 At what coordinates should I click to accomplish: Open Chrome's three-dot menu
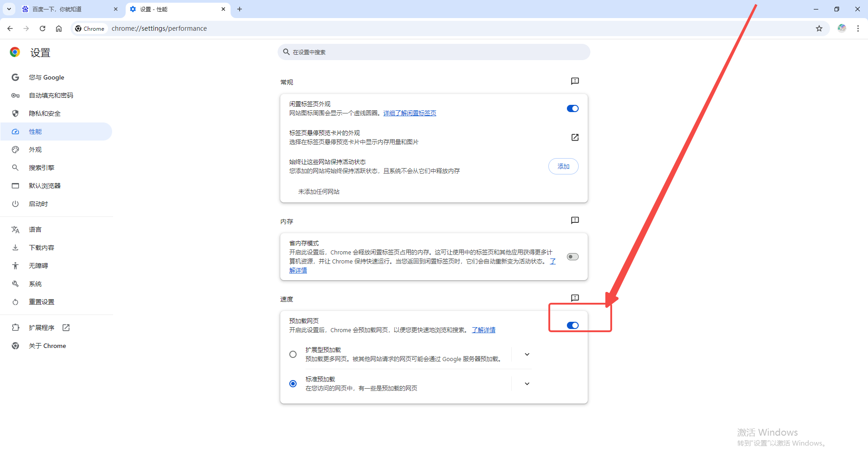click(858, 28)
